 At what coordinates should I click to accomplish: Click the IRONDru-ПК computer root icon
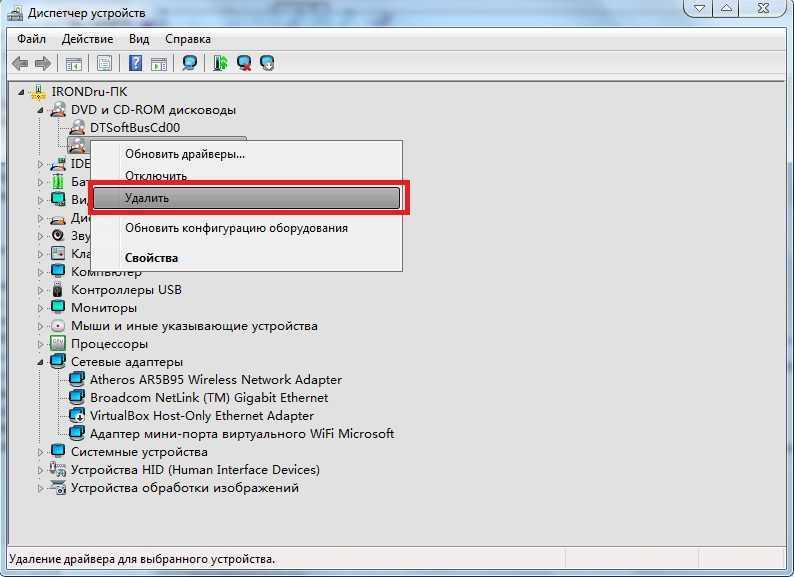(x=38, y=91)
